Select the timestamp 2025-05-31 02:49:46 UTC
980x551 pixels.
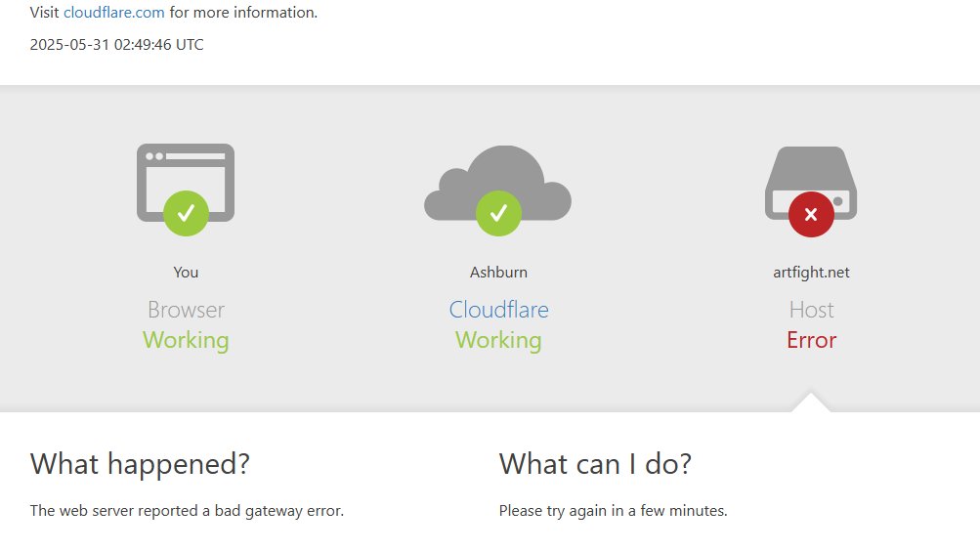117,45
